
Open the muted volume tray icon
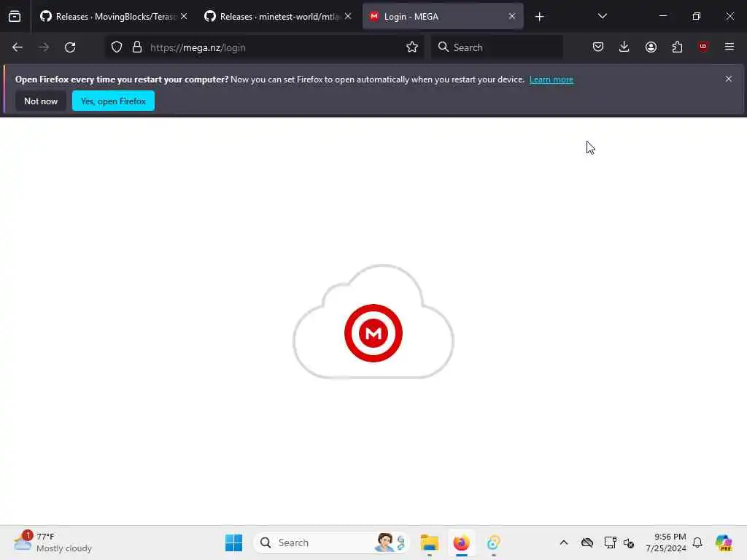click(x=629, y=542)
